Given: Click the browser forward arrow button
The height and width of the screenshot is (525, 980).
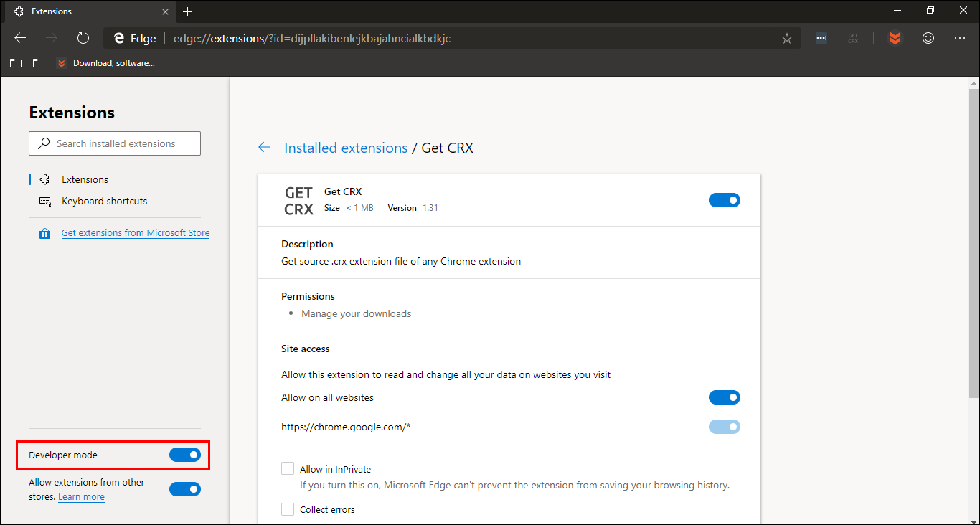Looking at the screenshot, I should click(x=52, y=38).
